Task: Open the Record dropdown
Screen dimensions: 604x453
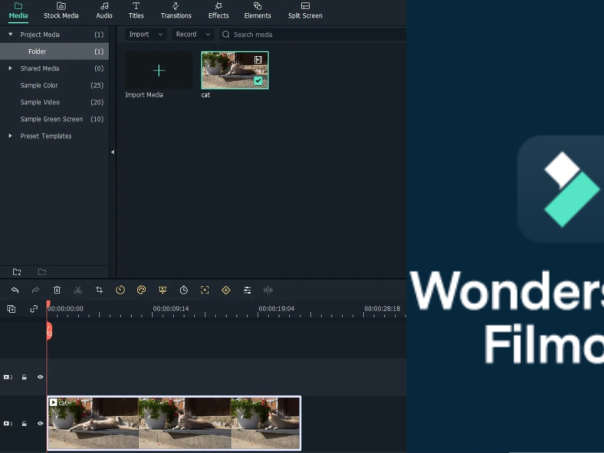Action: pyautogui.click(x=190, y=34)
